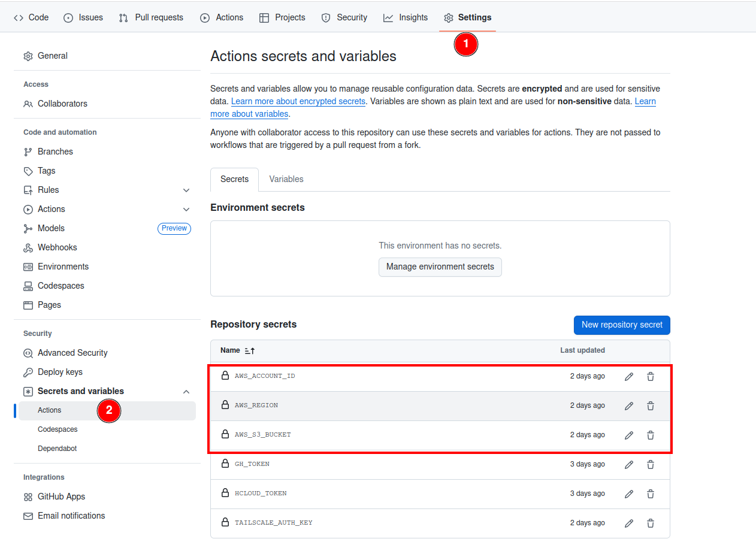The image size is (756, 554).
Task: Open the Code repository tab
Action: coord(31,17)
